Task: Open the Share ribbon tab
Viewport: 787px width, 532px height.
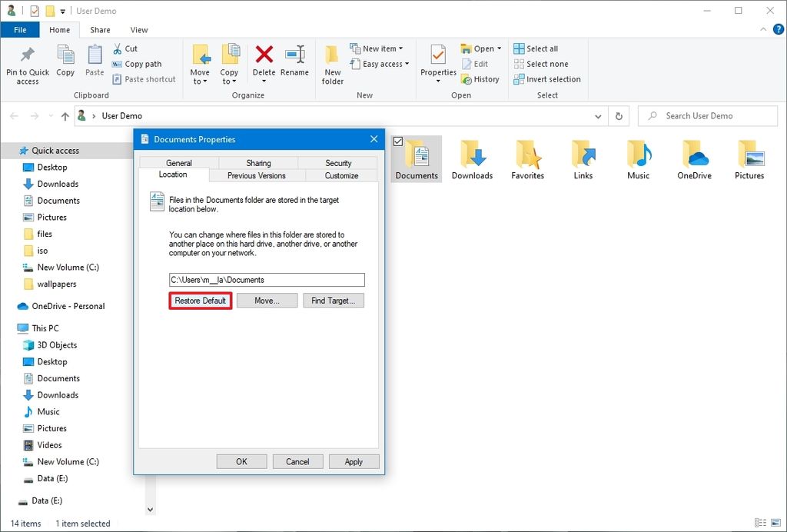Action: click(99, 29)
